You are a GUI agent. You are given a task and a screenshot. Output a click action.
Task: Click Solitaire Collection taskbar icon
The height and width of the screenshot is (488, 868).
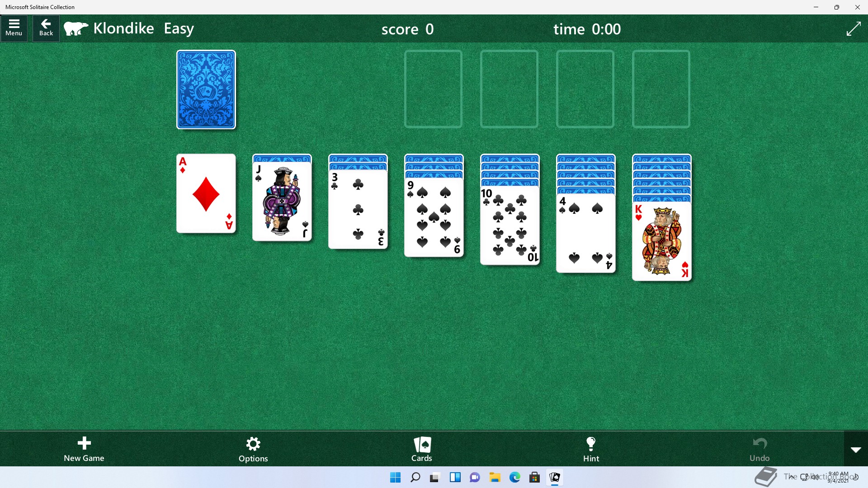tap(554, 477)
